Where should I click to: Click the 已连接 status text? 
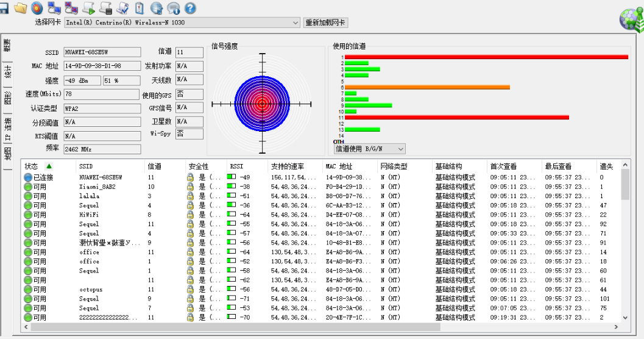43,177
